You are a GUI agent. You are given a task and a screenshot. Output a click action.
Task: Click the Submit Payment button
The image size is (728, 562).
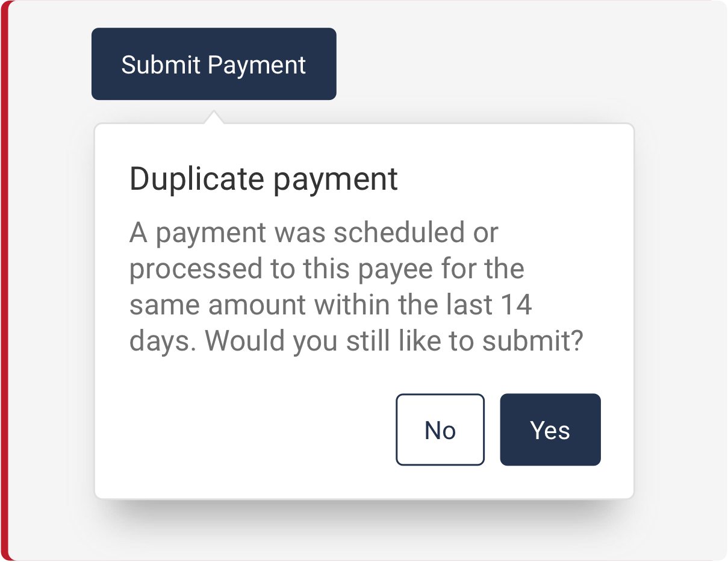214,64
